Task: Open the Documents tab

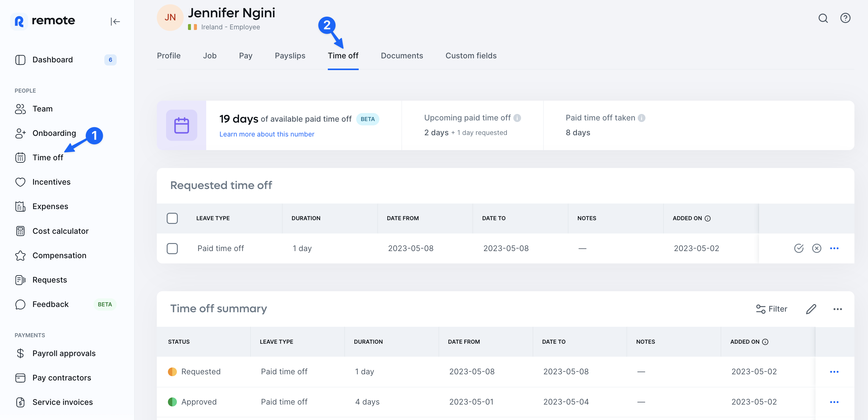Action: pos(402,56)
